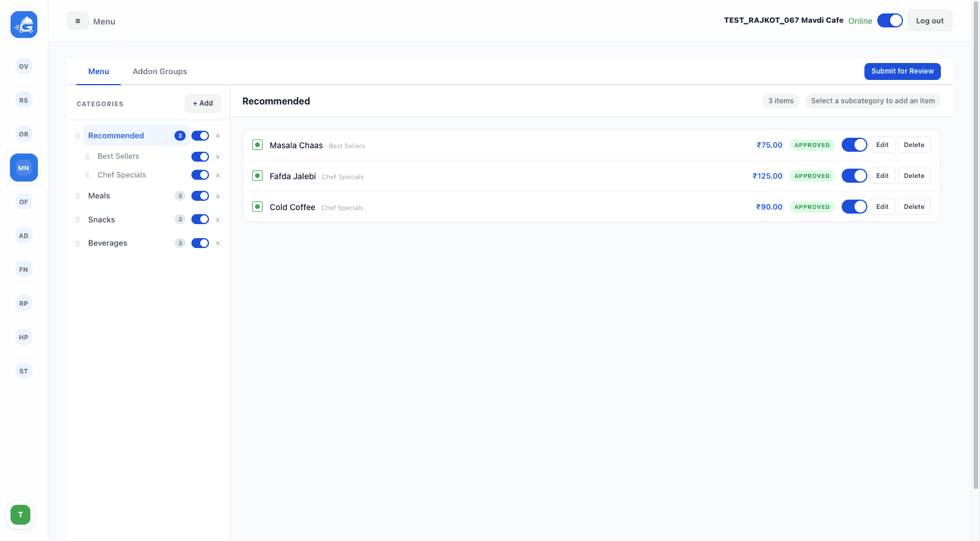Viewport: 980px width, 541px height.
Task: Add a new category with + Add
Action: click(x=203, y=103)
